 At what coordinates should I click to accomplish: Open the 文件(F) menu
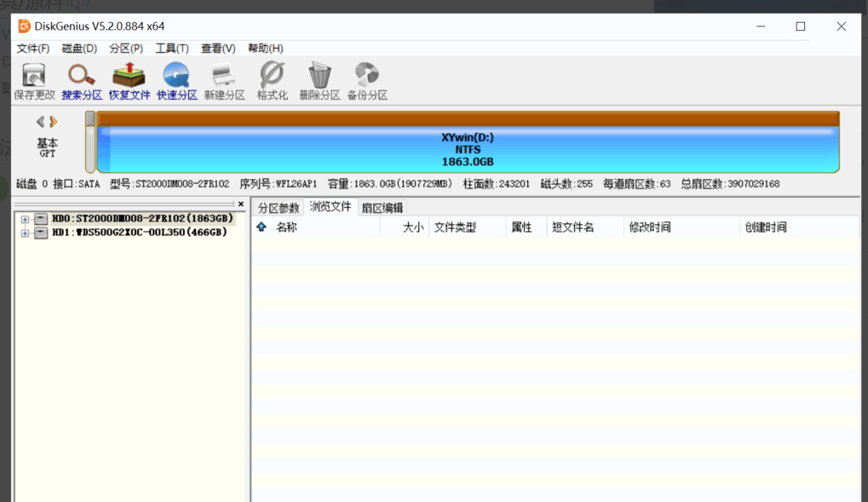[x=33, y=49]
